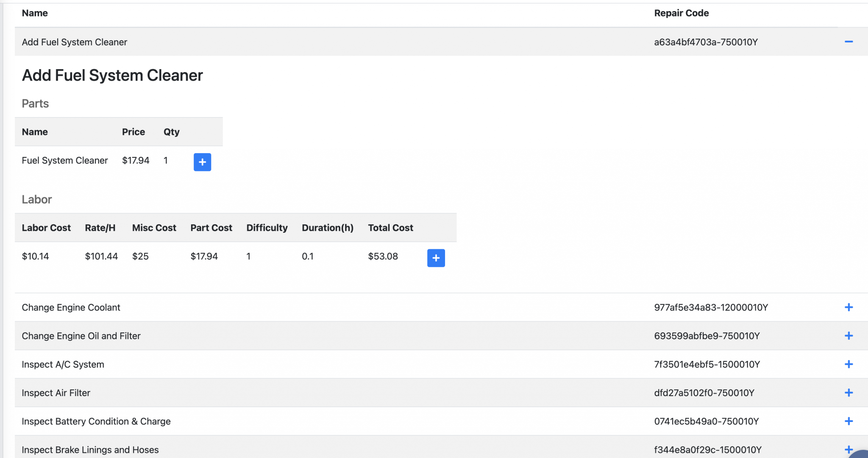
Task: Click the Total Cost column header
Action: (x=390, y=228)
